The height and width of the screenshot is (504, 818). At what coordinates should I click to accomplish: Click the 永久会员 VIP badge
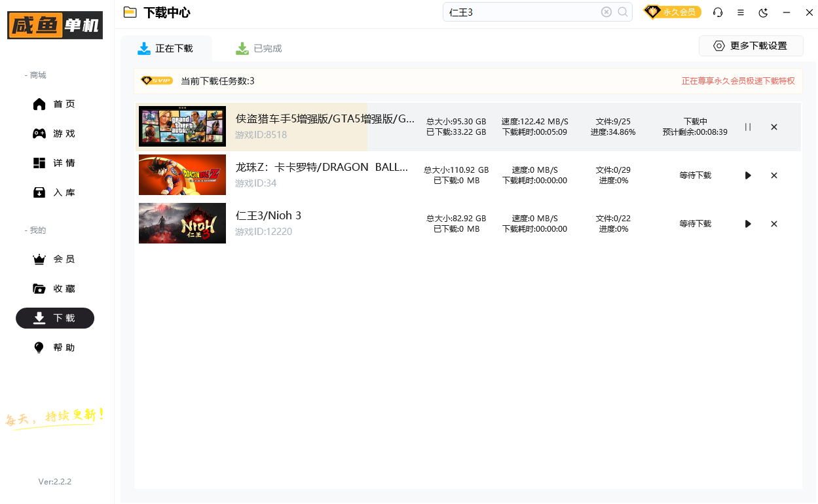(x=673, y=11)
